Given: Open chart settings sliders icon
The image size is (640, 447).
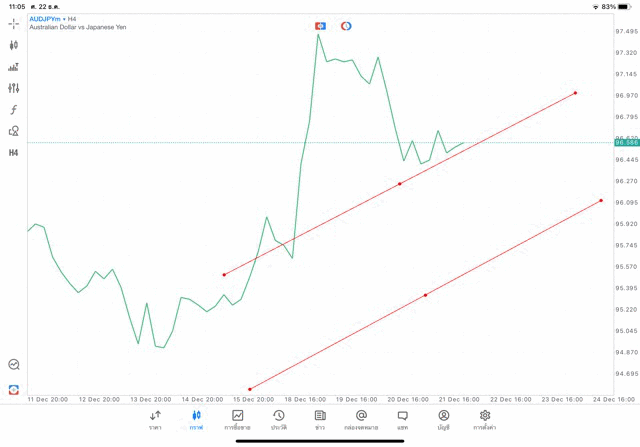Looking at the screenshot, I should (14, 89).
